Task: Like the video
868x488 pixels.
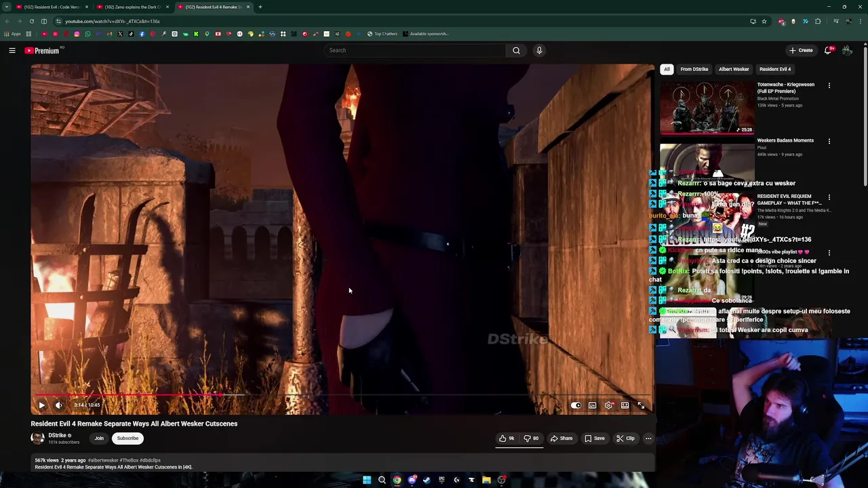Action: point(507,439)
